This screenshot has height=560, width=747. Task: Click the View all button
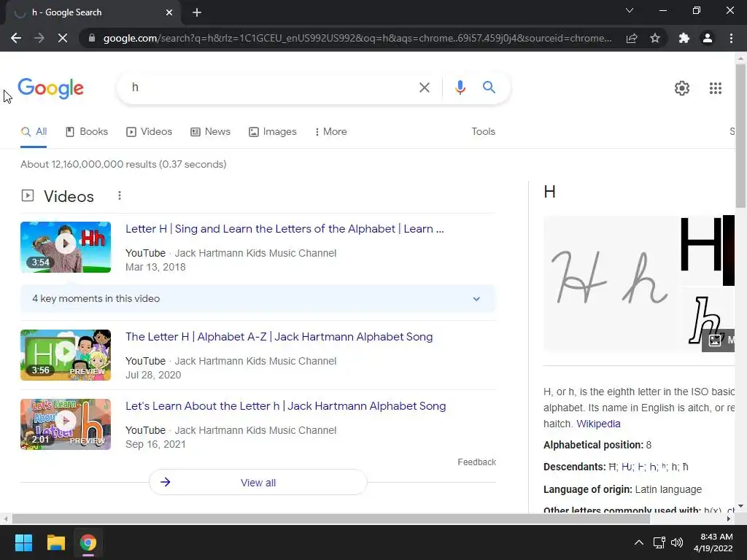click(258, 483)
